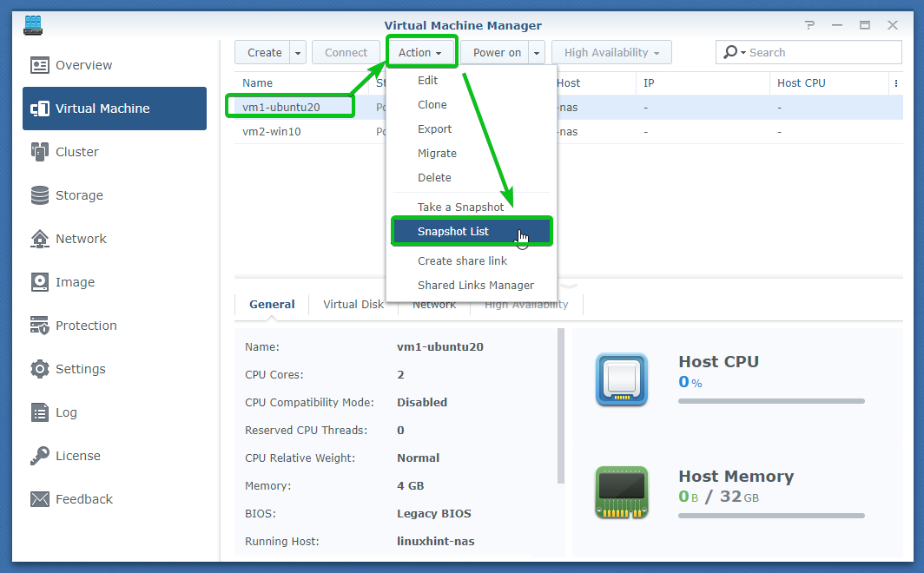The height and width of the screenshot is (573, 924).
Task: Minimize the Virtual Machine Manager window
Action: point(837,24)
